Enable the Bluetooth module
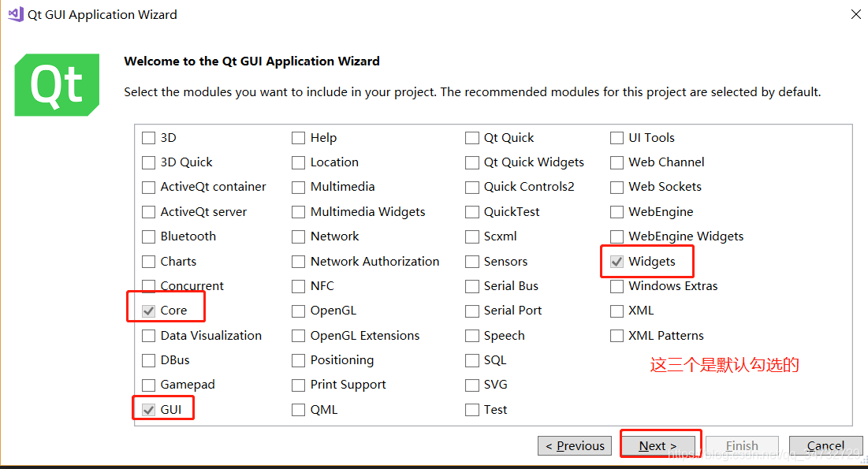This screenshot has width=868, height=469. [148, 236]
